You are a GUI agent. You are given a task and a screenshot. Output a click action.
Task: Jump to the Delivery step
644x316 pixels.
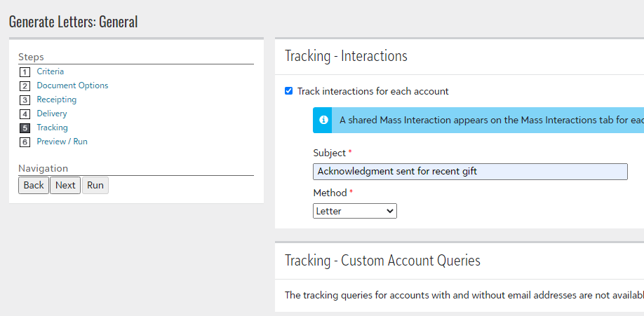click(x=52, y=114)
